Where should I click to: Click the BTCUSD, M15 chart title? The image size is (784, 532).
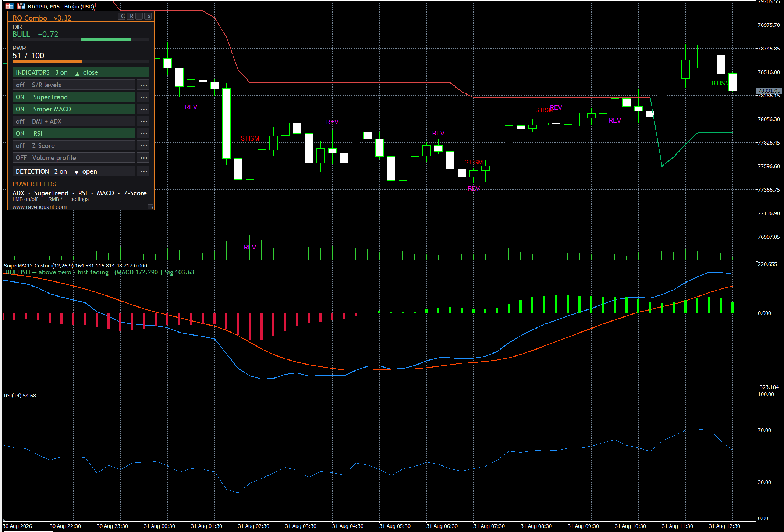(61, 6)
